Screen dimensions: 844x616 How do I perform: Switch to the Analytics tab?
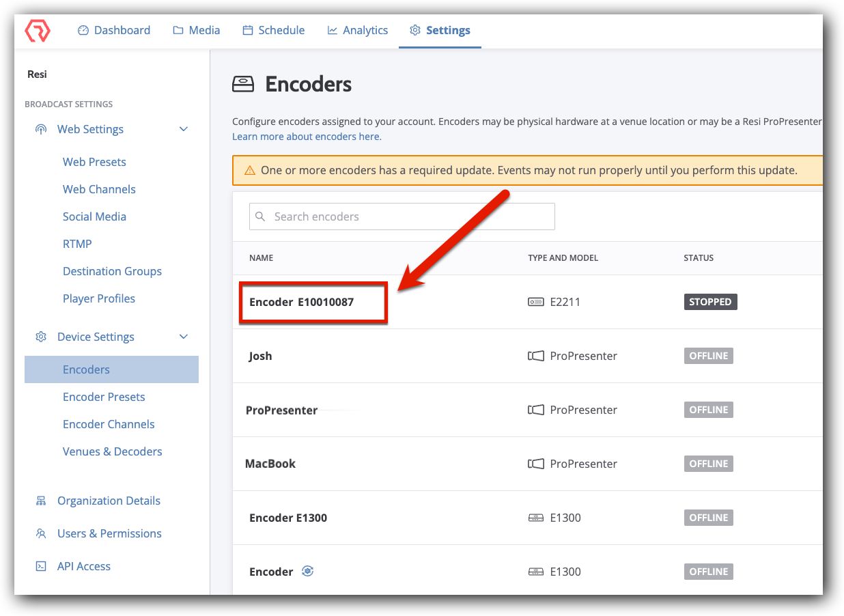coord(358,30)
